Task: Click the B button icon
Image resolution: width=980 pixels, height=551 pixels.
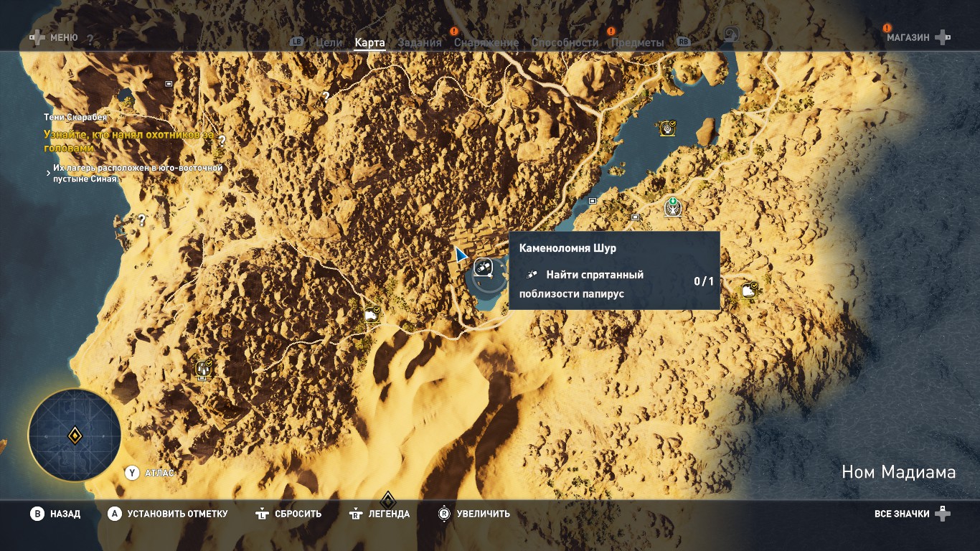Action: point(37,514)
